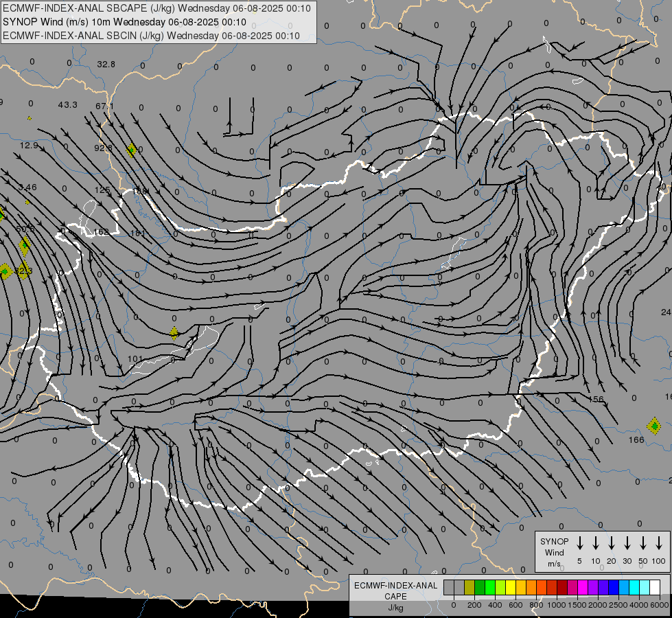Click the 400 tick on CAPE legend
Viewport: 672px width, 618px height.
click(x=495, y=605)
